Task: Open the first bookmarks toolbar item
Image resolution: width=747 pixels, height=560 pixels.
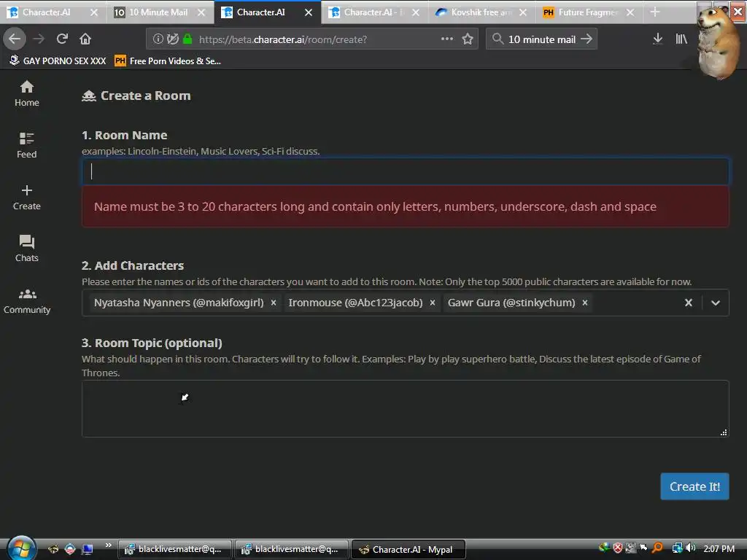Action: [x=58, y=61]
